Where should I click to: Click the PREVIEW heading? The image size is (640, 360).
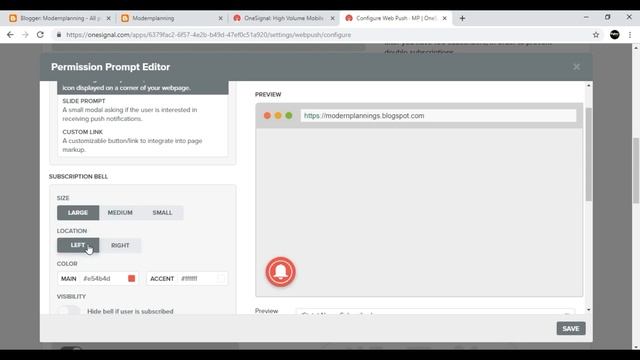[268, 94]
